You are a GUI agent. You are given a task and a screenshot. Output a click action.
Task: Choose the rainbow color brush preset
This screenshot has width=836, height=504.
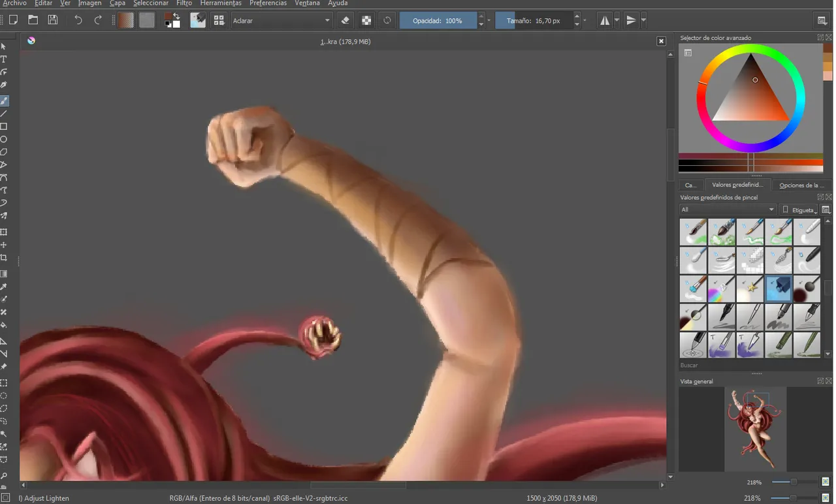pyautogui.click(x=722, y=289)
